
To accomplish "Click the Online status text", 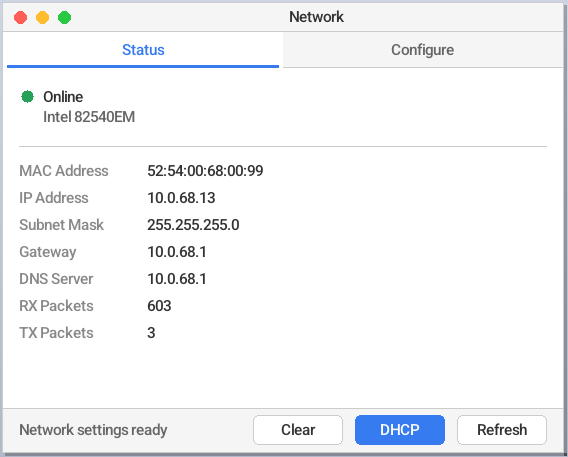I will (63, 97).
